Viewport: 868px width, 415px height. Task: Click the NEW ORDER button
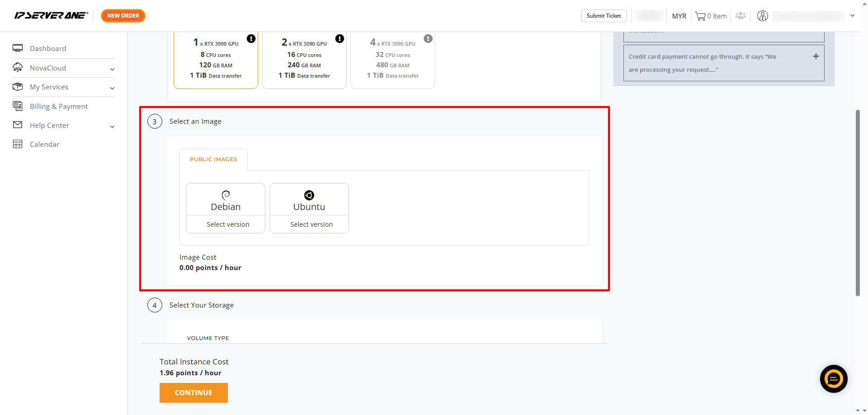(x=123, y=16)
